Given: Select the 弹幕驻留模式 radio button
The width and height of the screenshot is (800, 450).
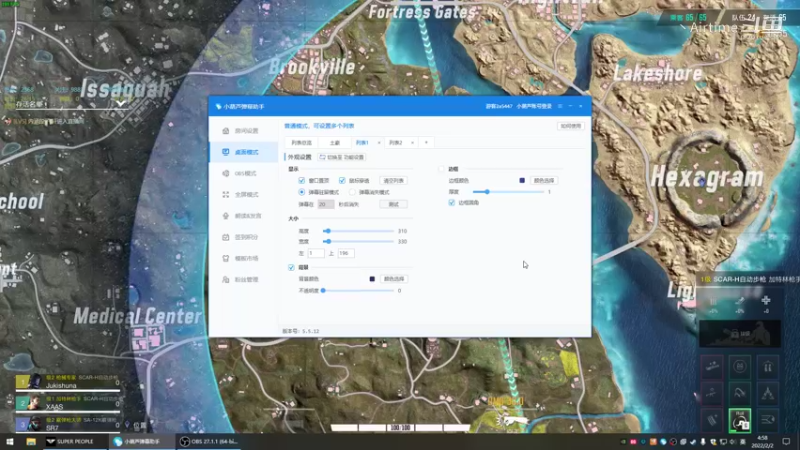Looking at the screenshot, I should tap(302, 192).
